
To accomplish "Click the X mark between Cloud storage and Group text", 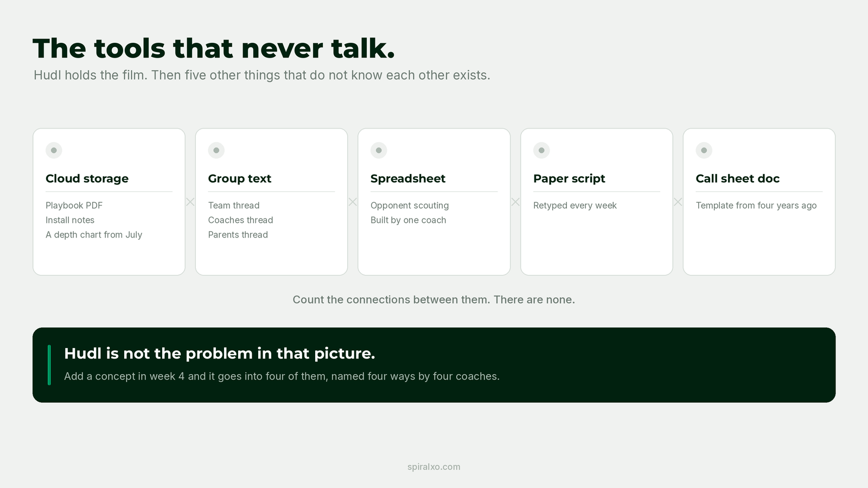I will click(190, 202).
